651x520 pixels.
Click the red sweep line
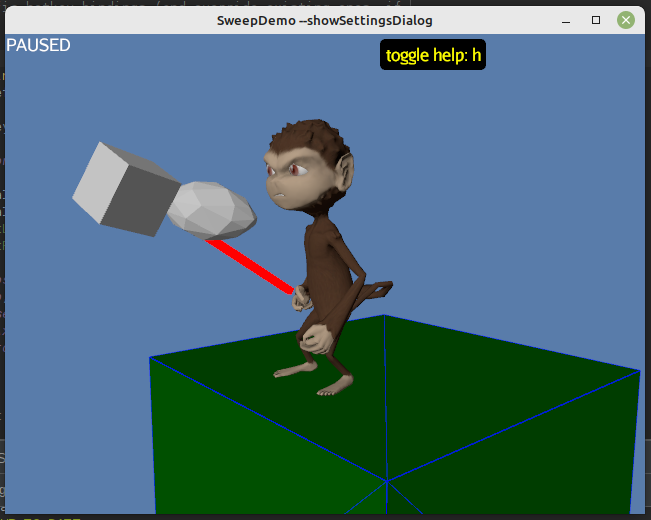coord(250,267)
